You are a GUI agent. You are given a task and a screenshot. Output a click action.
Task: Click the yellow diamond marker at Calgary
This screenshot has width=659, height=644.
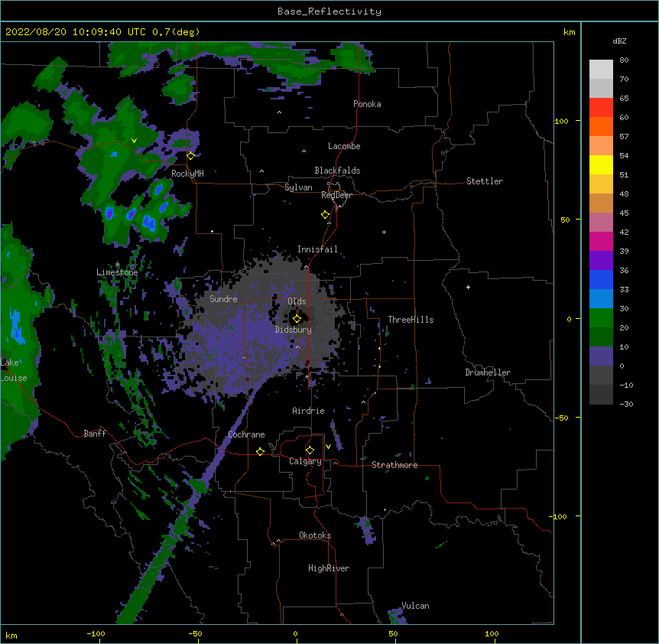[x=310, y=450]
